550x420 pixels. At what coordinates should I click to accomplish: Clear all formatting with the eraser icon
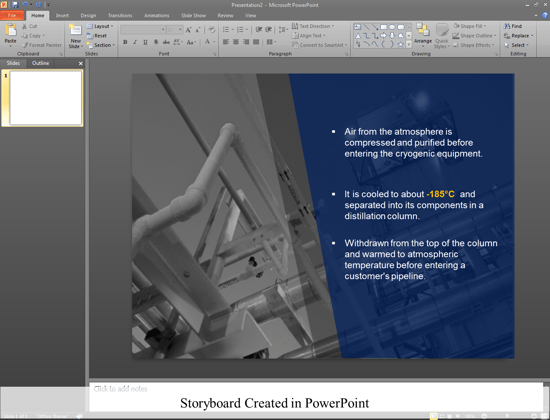pos(212,30)
